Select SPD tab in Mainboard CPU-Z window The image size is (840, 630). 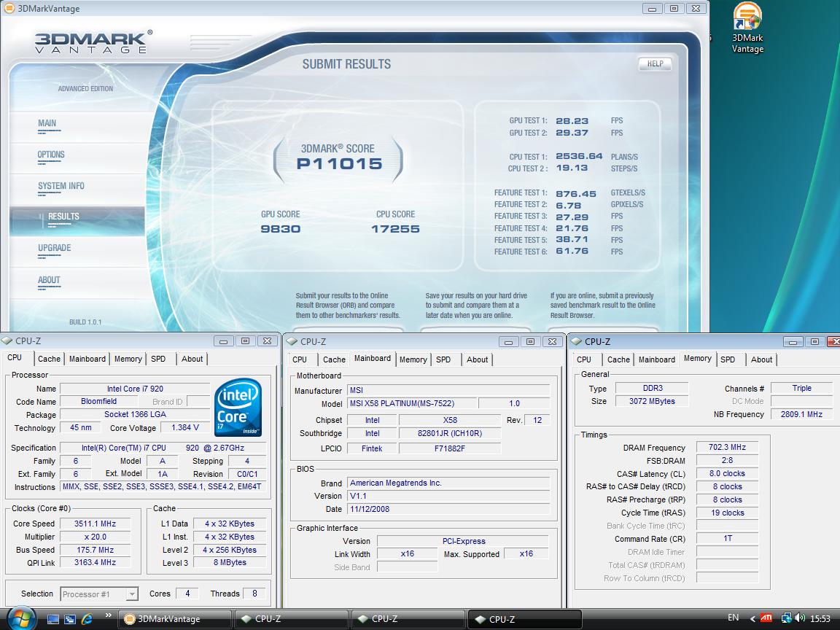443,359
